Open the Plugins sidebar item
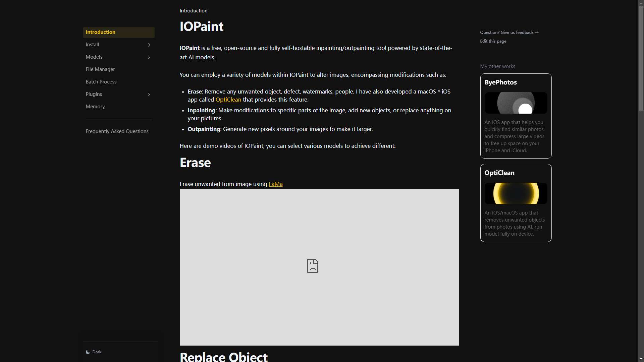Image resolution: width=644 pixels, height=362 pixels. 119,94
